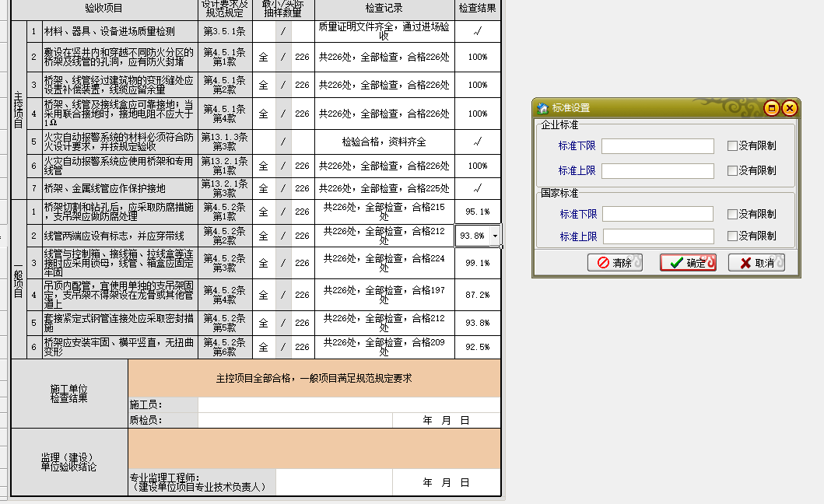Viewport: 824px width, 504px height.
Task: Cancel the 标准设置 dialog via 取消
Action: (757, 263)
